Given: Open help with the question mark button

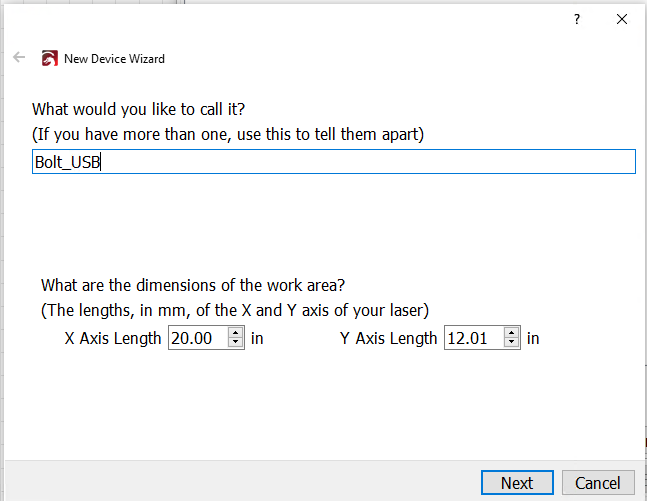Looking at the screenshot, I should (577, 19).
